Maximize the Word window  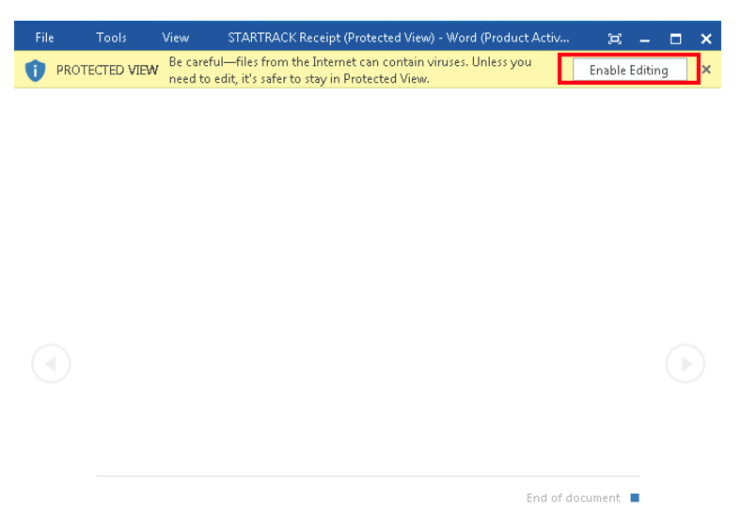(675, 39)
